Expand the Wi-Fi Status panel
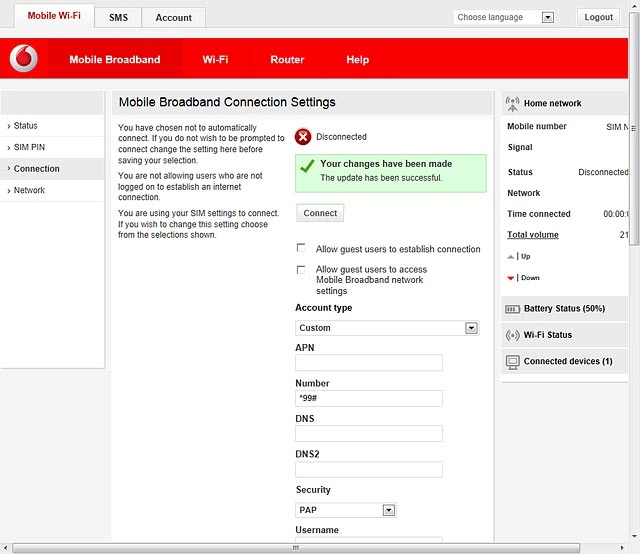This screenshot has height=554, width=640. tap(564, 335)
